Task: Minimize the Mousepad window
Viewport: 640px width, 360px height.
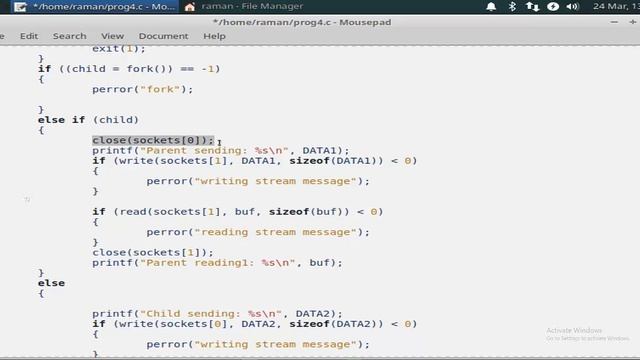Action: pos(614,22)
